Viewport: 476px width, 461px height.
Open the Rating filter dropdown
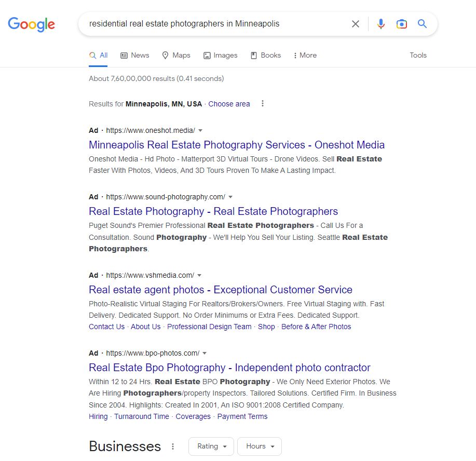(211, 446)
